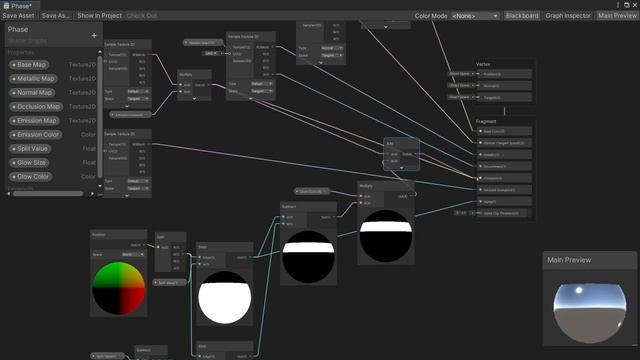
Task: Click the greyed-out Check Out button
Action: click(142, 16)
